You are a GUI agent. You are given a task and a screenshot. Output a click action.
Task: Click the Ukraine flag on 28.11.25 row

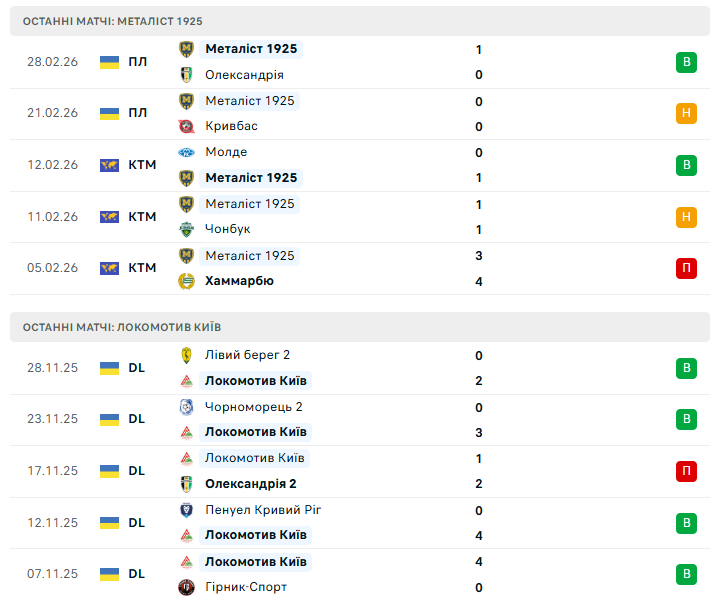point(109,368)
